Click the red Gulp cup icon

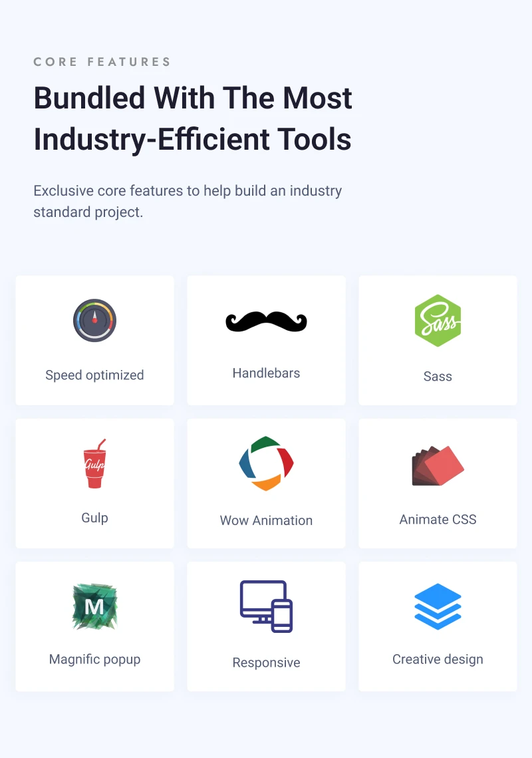94,464
